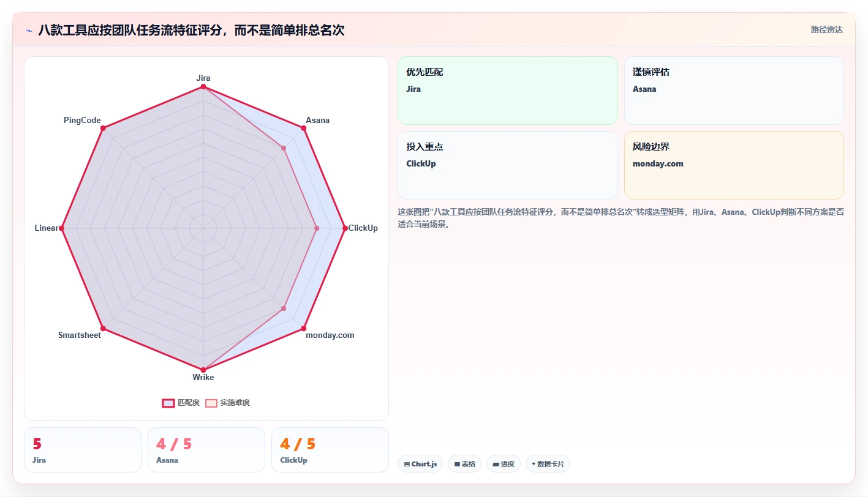Select the 表格 tag chip
The width and height of the screenshot is (868, 497).
tap(465, 464)
